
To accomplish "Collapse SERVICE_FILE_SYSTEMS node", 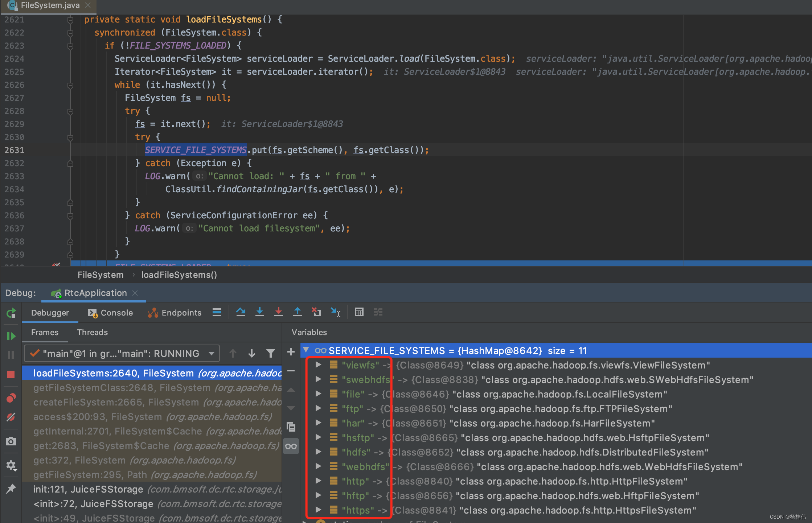I will pyautogui.click(x=306, y=350).
